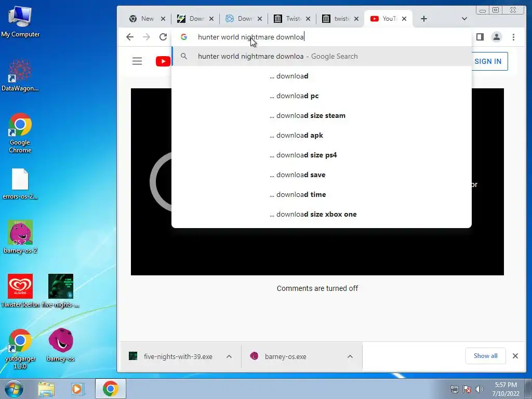Choose the 'download pc' suggestion

point(322,96)
